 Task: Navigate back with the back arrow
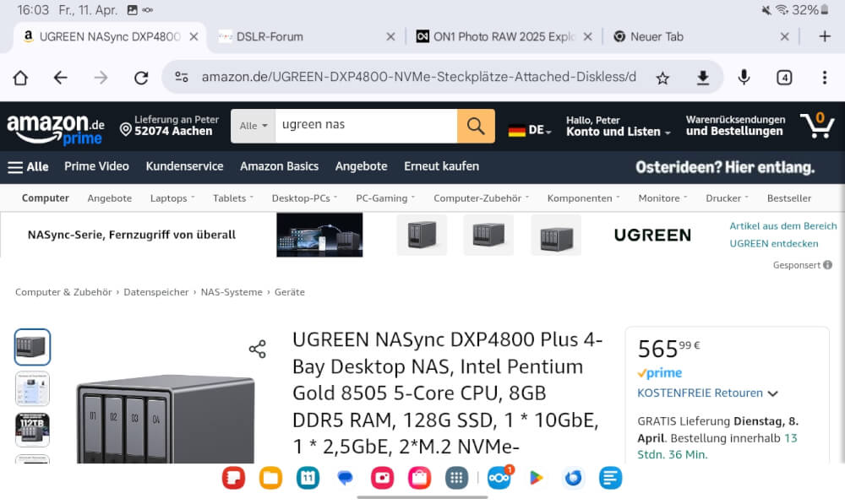(60, 78)
